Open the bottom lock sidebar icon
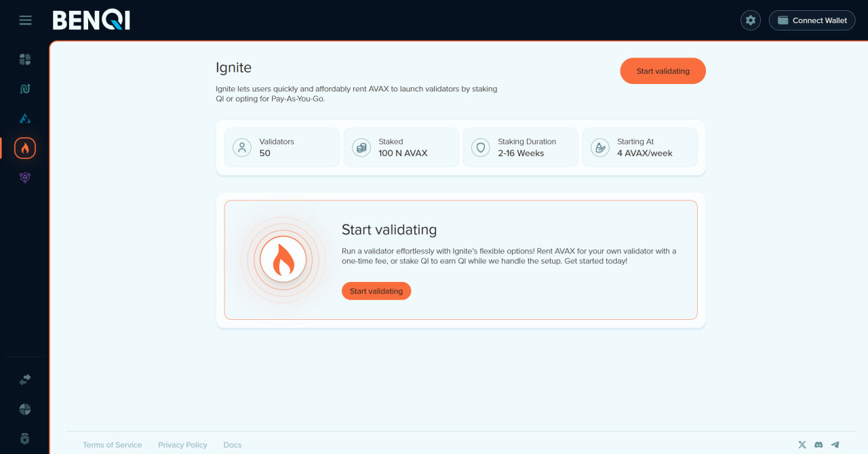Image resolution: width=868 pixels, height=454 pixels. pyautogui.click(x=25, y=438)
